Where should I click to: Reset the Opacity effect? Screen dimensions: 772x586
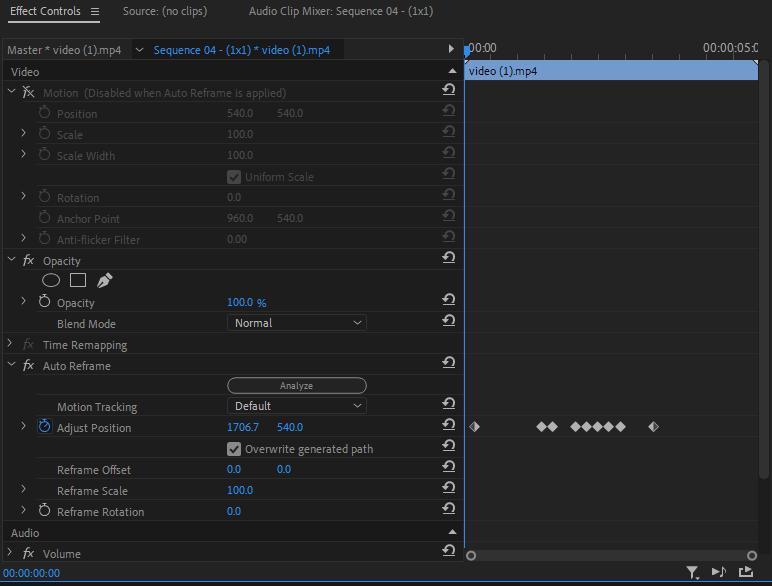pyautogui.click(x=449, y=258)
